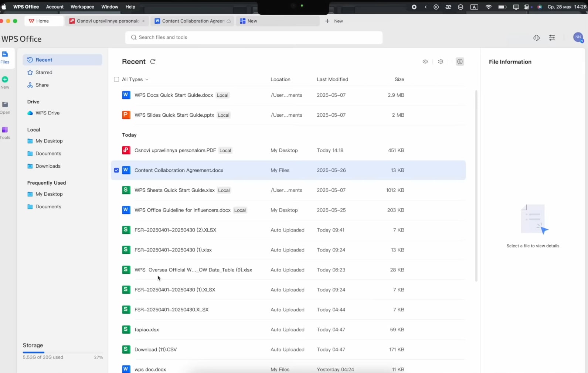Open the Tools sidebar icon
Screen dimensions: 588x373
tap(5, 130)
